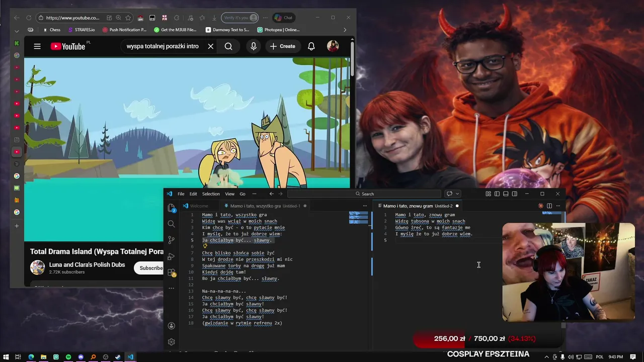Open YouTube guide hamburger menu
644x362 pixels.
tap(37, 46)
